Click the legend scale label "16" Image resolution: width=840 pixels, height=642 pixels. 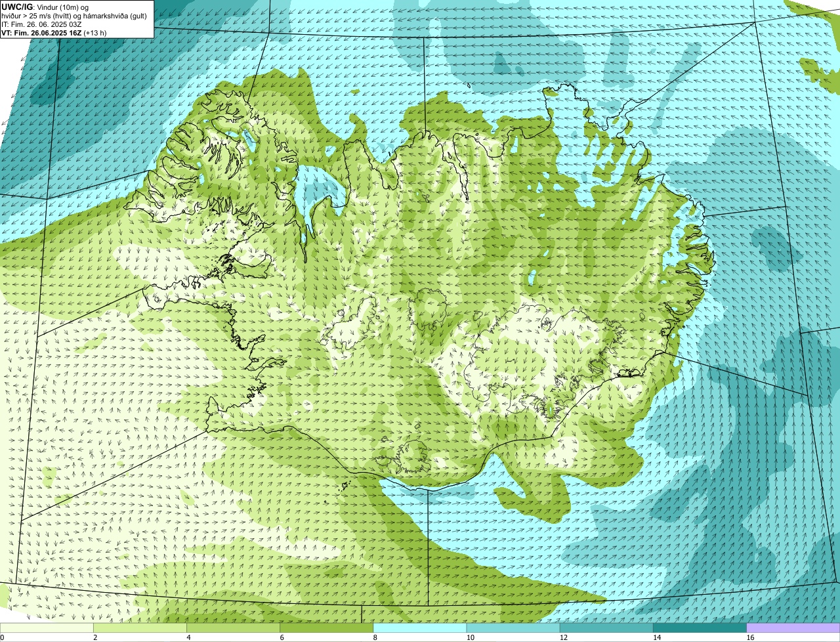click(x=750, y=637)
